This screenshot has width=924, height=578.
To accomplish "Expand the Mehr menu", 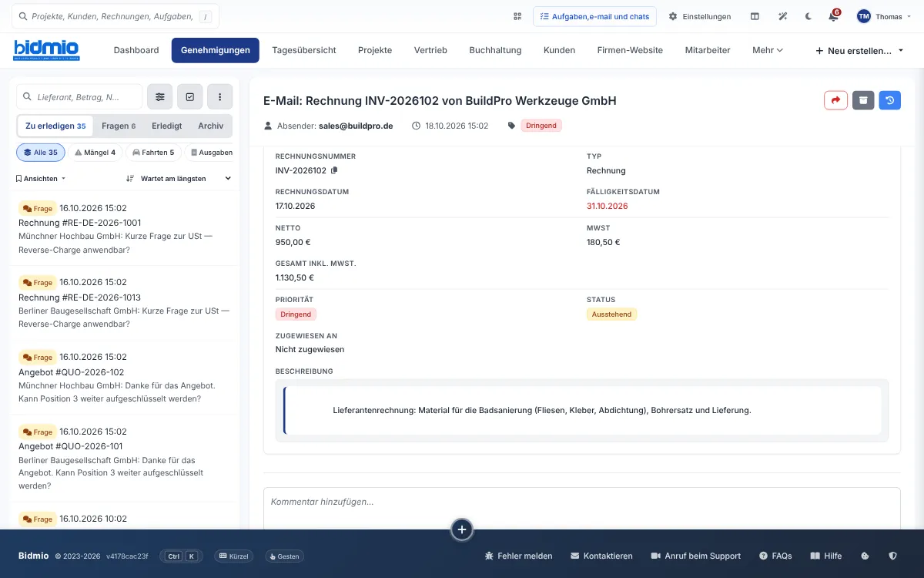I will click(x=768, y=50).
